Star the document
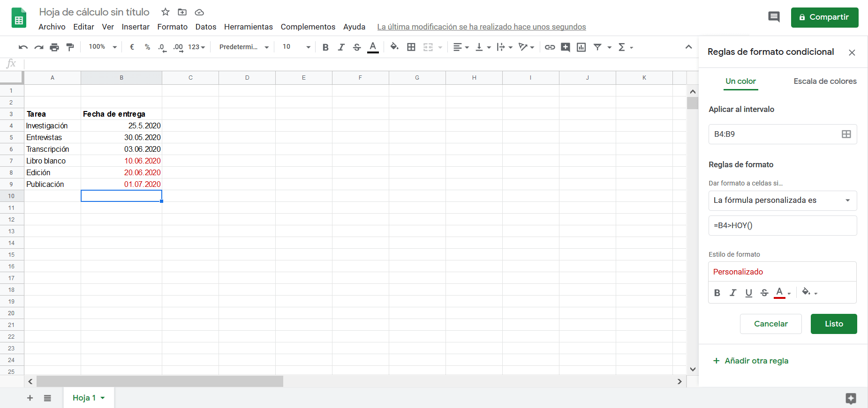This screenshot has height=408, width=868. pos(166,12)
